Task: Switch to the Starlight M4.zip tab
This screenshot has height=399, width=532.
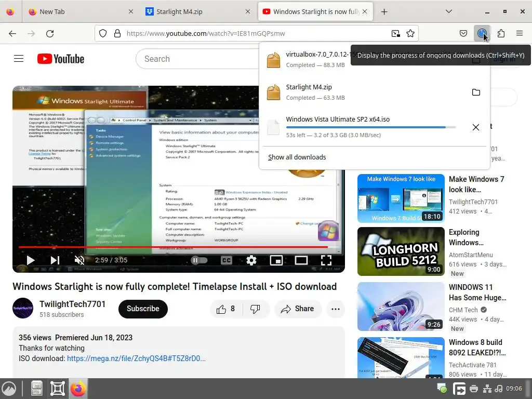Action: [x=198, y=11]
